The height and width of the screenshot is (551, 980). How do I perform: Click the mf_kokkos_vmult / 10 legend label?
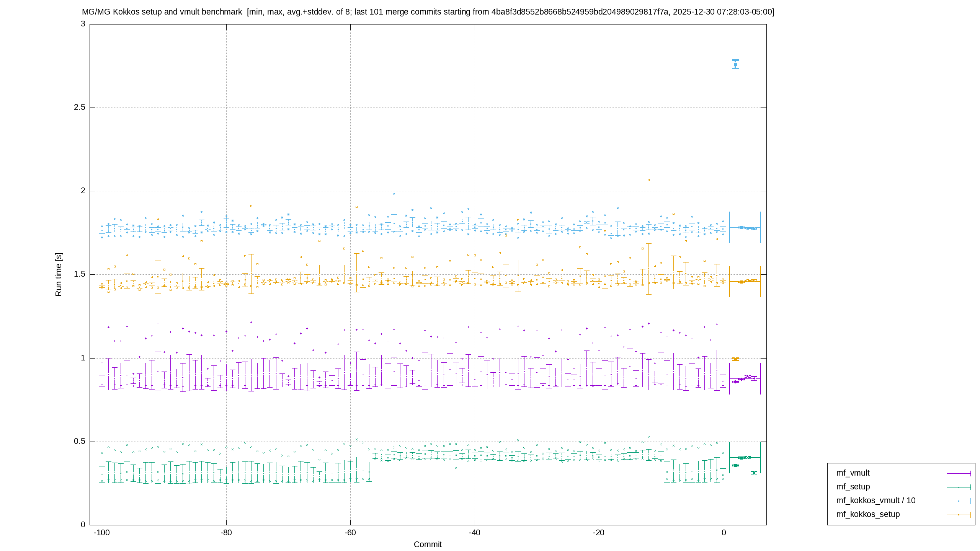click(876, 500)
